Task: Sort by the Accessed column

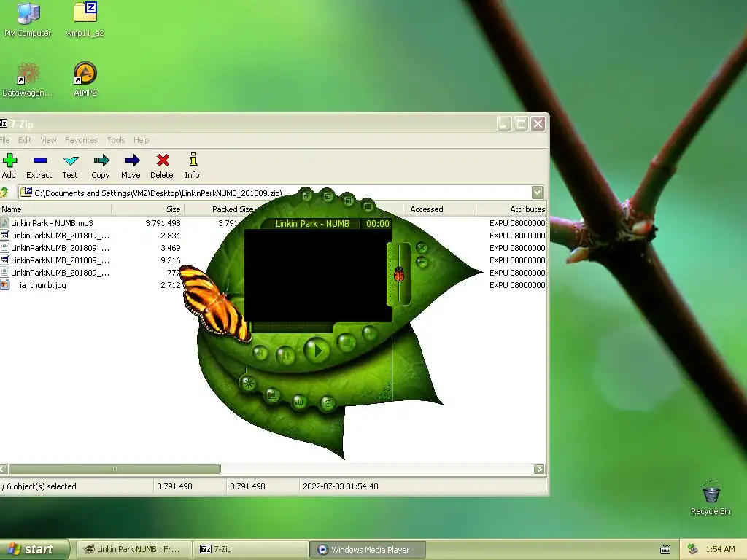Action: [x=439, y=209]
